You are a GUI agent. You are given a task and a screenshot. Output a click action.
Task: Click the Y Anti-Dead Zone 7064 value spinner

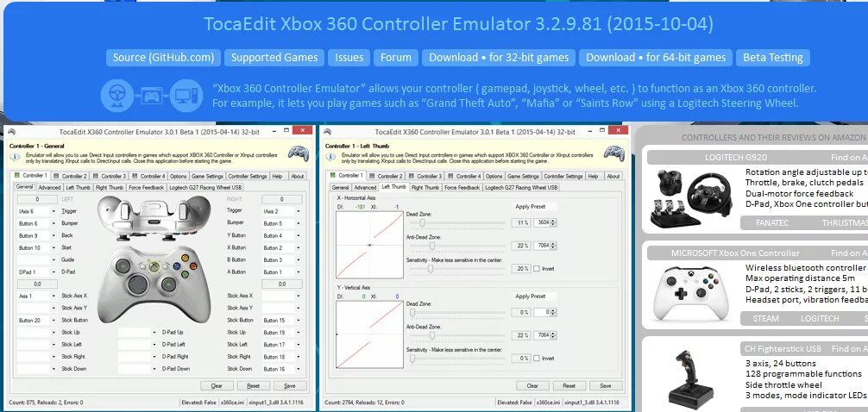pos(544,335)
